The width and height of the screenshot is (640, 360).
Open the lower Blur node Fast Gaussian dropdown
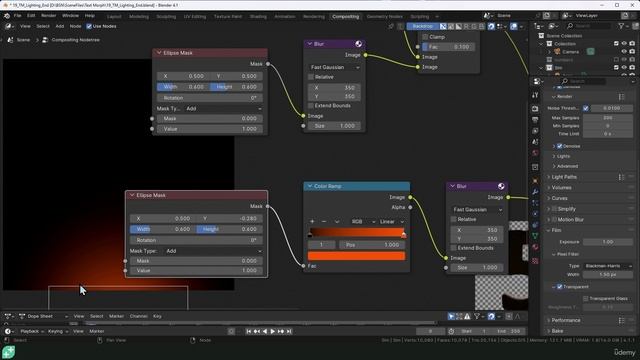(x=477, y=210)
